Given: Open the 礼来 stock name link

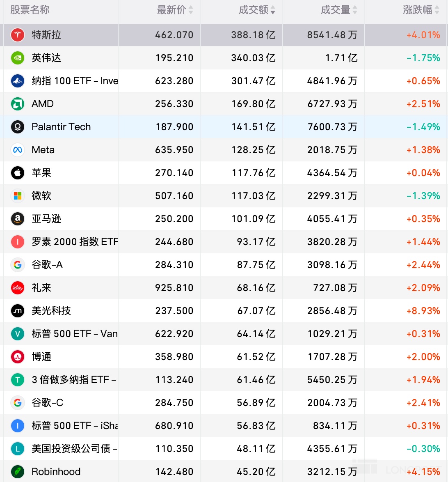Looking at the screenshot, I should point(41,288).
